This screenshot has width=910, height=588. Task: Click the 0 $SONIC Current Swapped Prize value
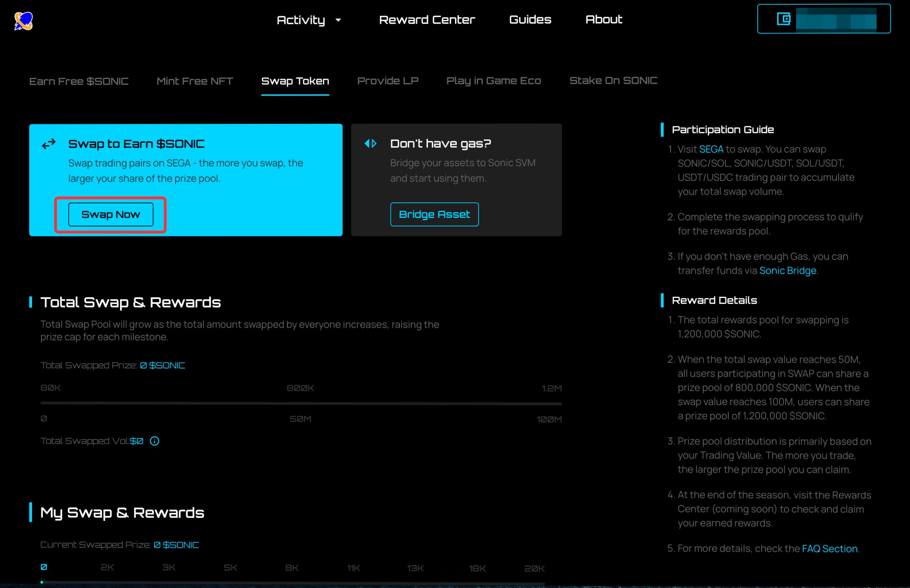(176, 545)
